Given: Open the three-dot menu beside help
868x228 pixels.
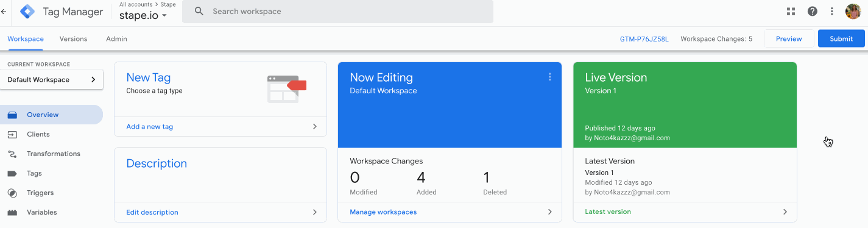Looking at the screenshot, I should point(832,11).
